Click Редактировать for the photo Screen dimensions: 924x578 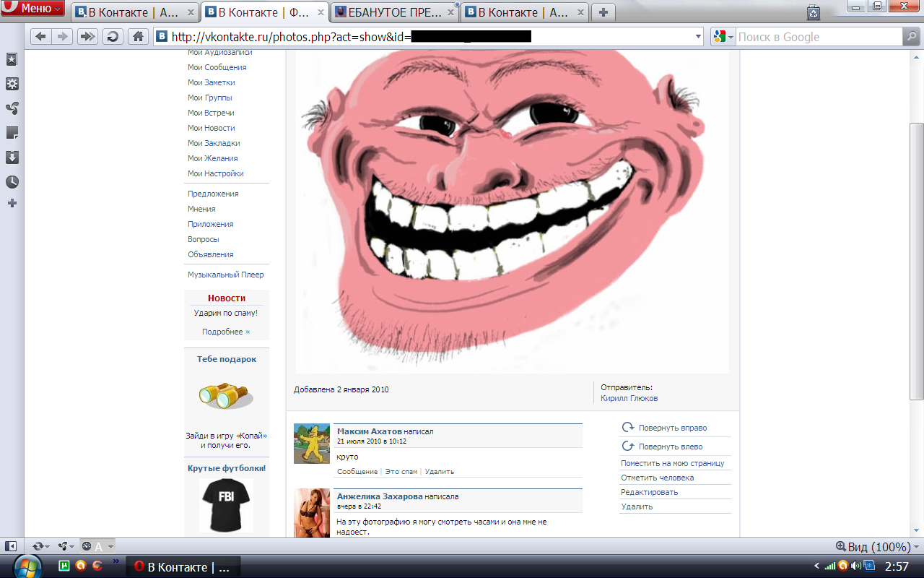(x=650, y=492)
